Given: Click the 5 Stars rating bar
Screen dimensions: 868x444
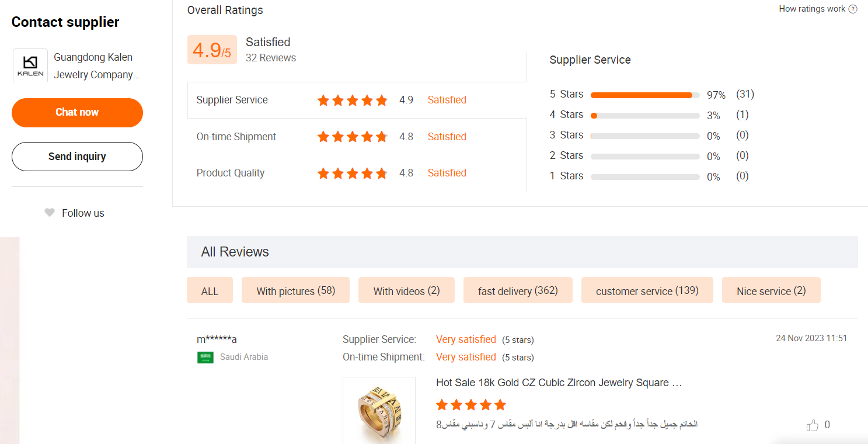Looking at the screenshot, I should point(644,95).
